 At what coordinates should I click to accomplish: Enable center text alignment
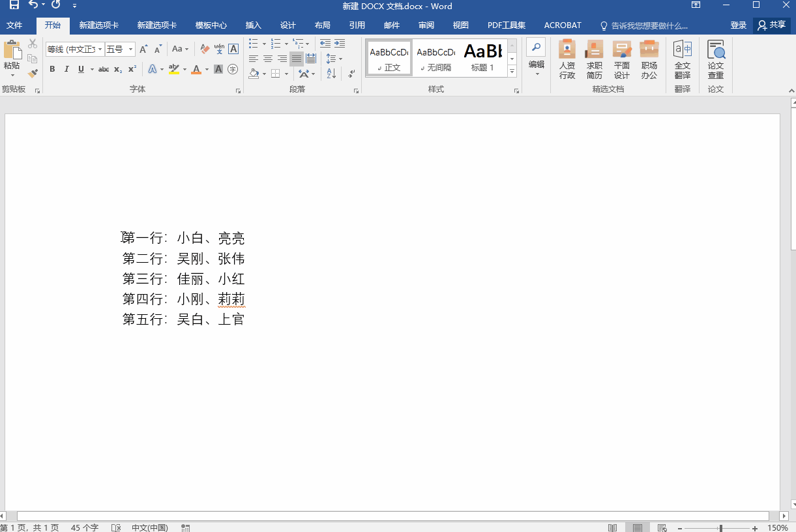[267, 58]
